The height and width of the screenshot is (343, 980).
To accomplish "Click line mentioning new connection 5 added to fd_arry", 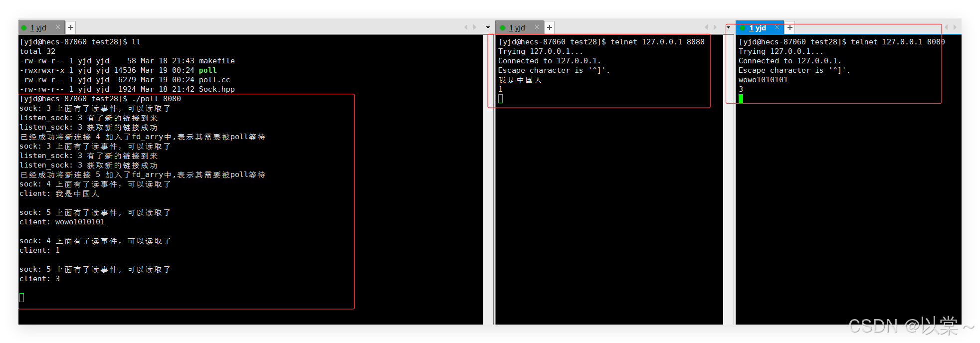I will (x=143, y=174).
